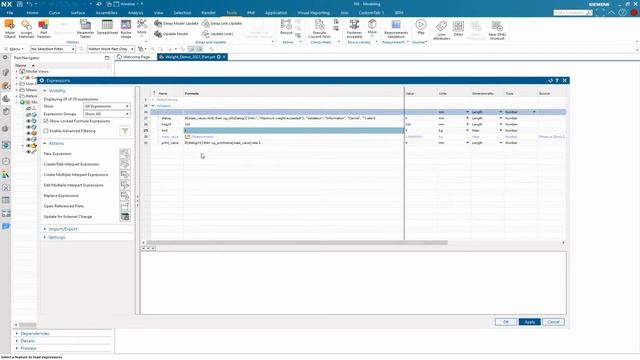The image size is (640, 360).
Task: Collapse the Actions section
Action: [56, 143]
